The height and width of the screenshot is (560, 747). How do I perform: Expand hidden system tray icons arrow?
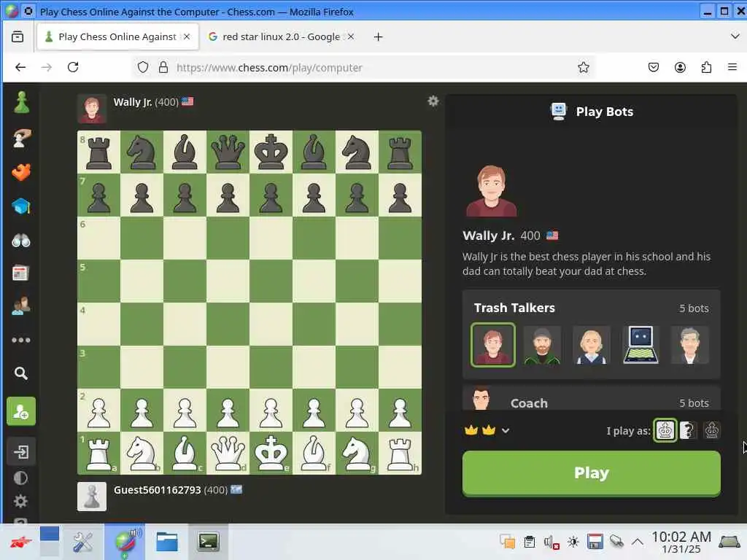638,542
